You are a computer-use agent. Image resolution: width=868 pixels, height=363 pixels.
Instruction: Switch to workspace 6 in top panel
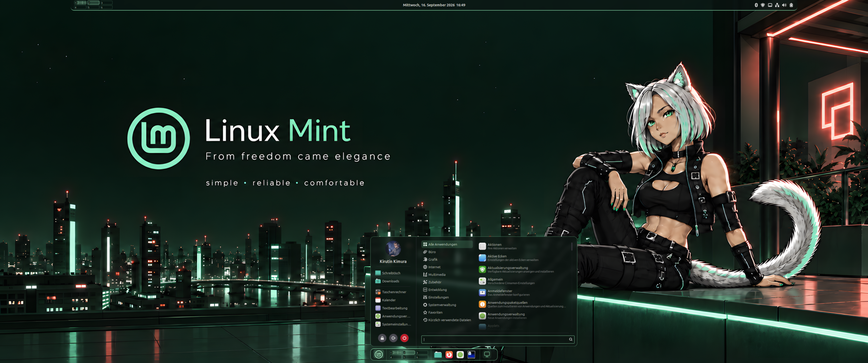(106, 7)
